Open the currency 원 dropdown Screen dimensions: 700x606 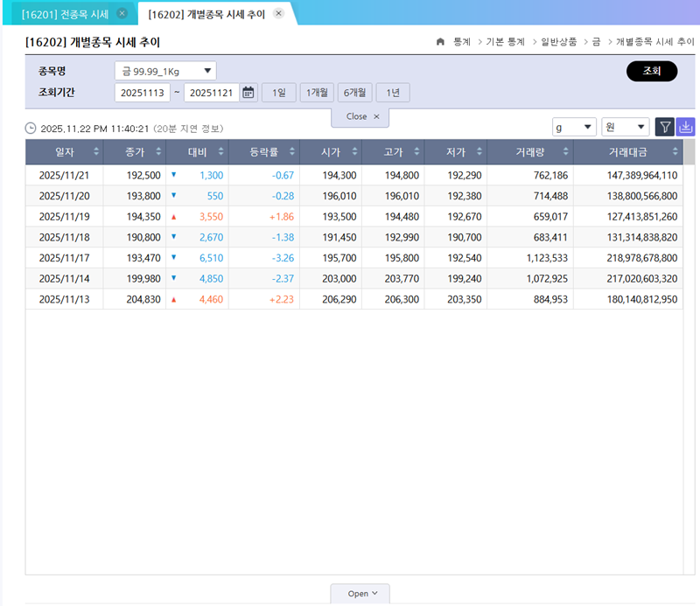pos(625,127)
